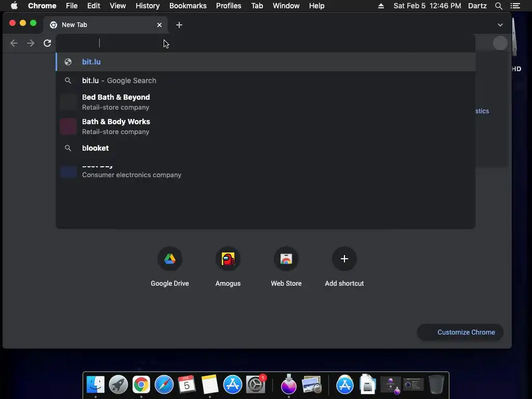The width and height of the screenshot is (532, 399).
Task: Click into the address bar field
Action: coord(265,43)
